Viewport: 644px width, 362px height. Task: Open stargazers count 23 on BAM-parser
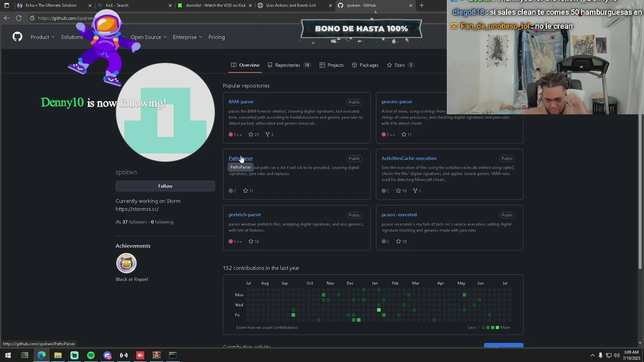coord(253,134)
